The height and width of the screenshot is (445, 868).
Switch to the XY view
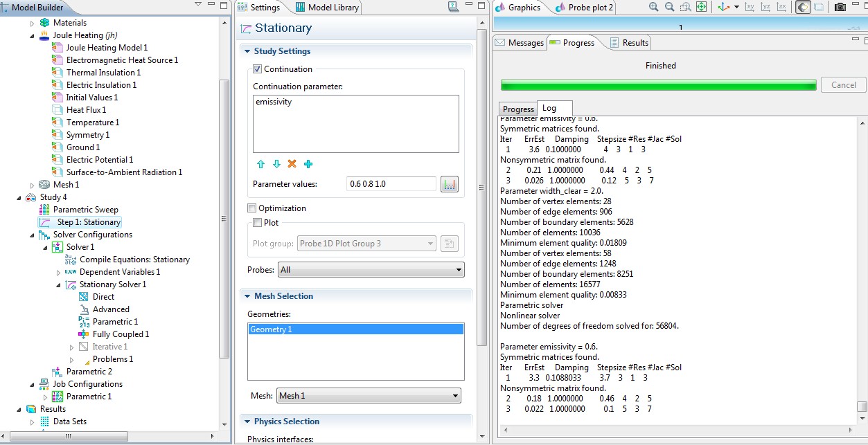750,8
